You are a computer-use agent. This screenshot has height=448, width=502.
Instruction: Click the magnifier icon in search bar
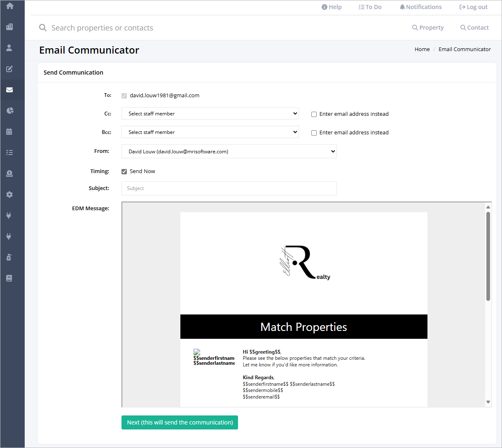(43, 28)
